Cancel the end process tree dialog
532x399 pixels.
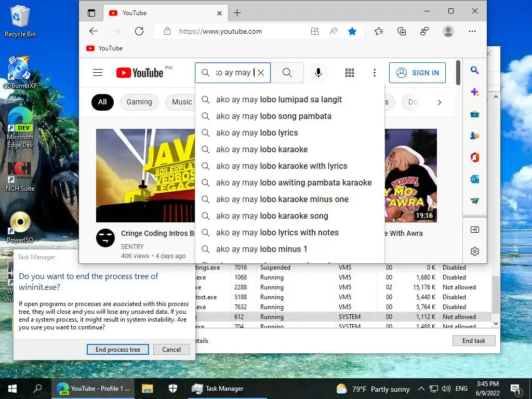171,350
